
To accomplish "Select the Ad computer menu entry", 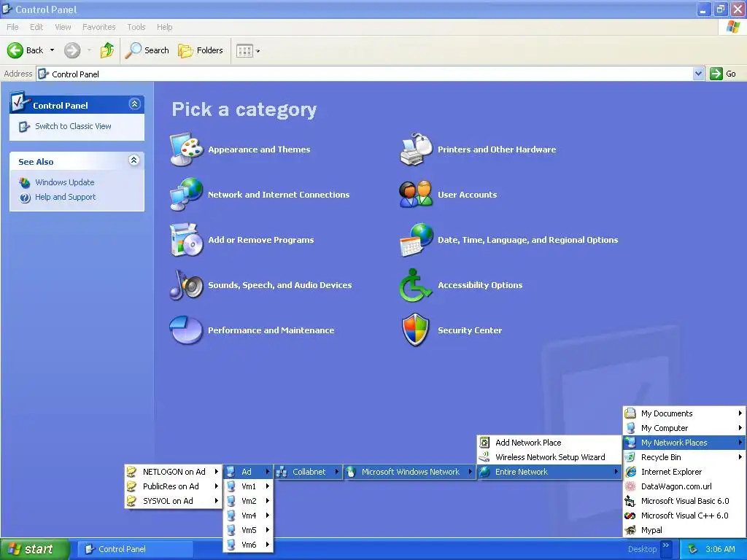I will pyautogui.click(x=248, y=472).
